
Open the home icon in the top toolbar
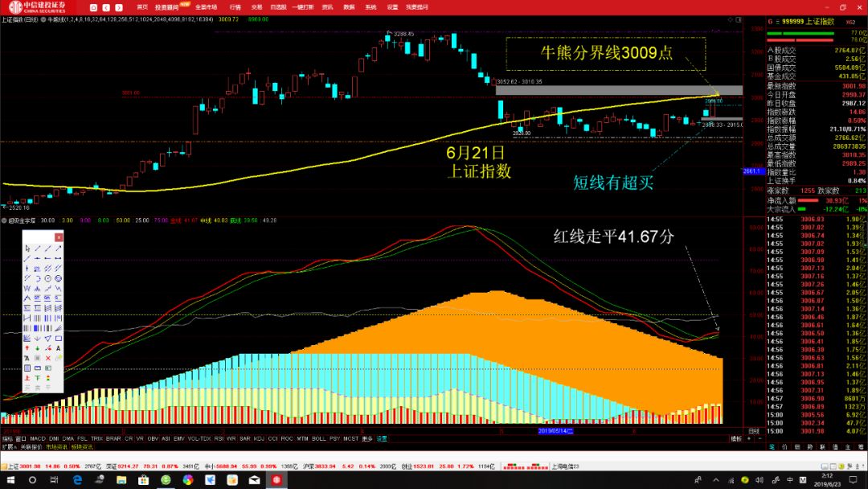pyautogui.click(x=93, y=7)
